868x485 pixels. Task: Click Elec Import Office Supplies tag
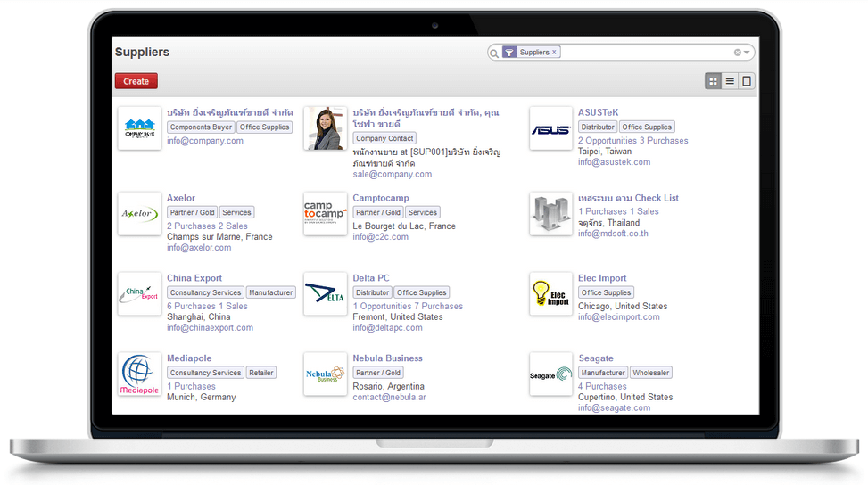tap(606, 292)
